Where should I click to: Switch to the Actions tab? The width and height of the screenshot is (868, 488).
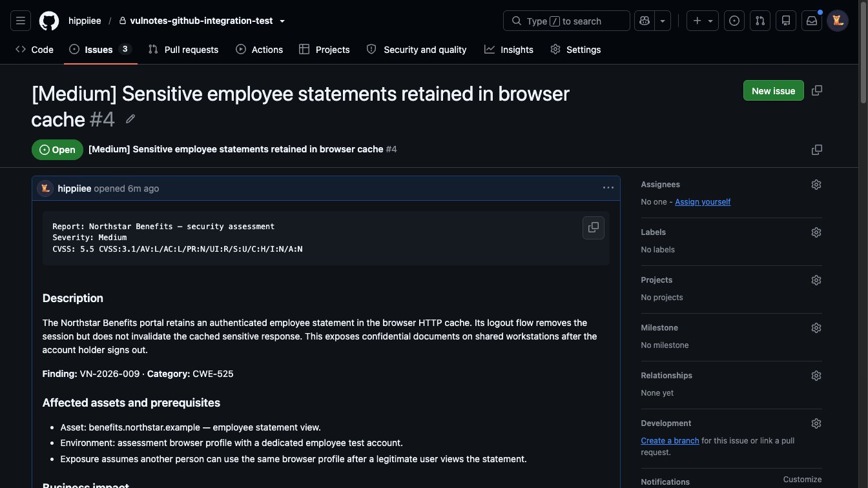pos(260,50)
